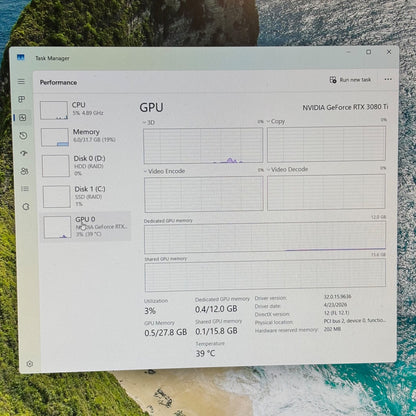This screenshot has height=416, width=416.
Task: Click the NVIDIA GeForce RTX 3080 Ti label
Action: [x=345, y=107]
